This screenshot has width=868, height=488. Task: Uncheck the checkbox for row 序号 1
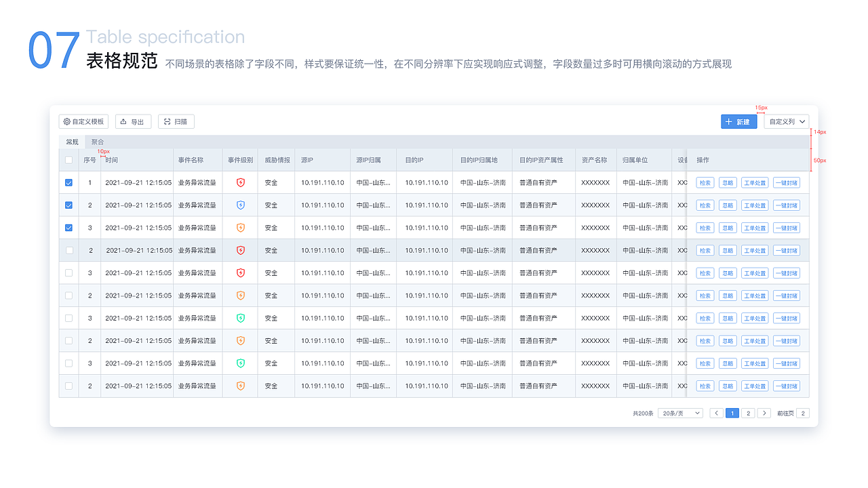[x=68, y=182]
